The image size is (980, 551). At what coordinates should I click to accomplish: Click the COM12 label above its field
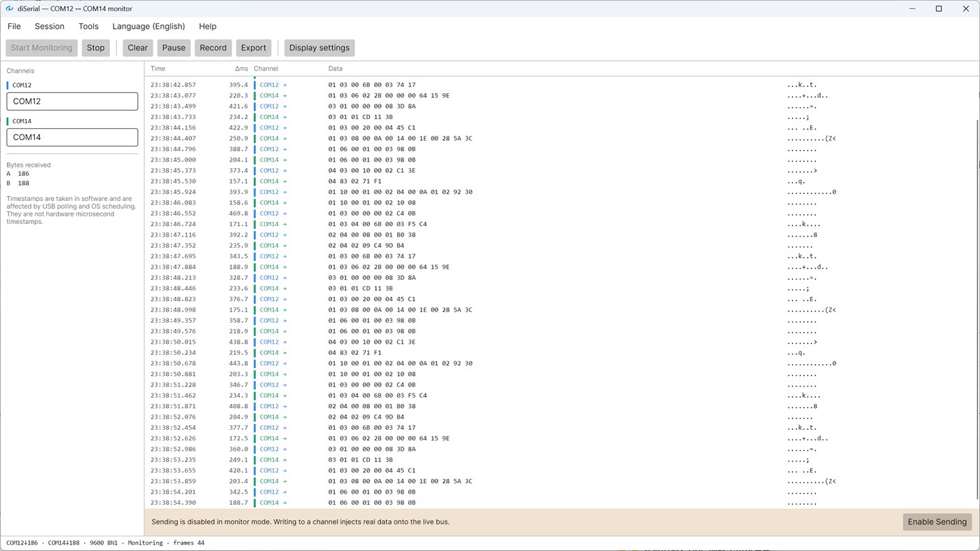(x=22, y=85)
